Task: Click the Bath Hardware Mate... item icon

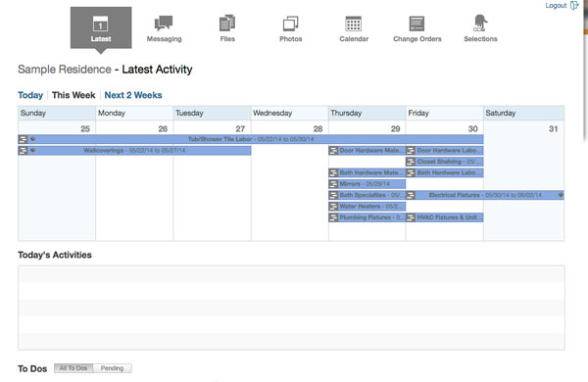Action: tap(333, 172)
